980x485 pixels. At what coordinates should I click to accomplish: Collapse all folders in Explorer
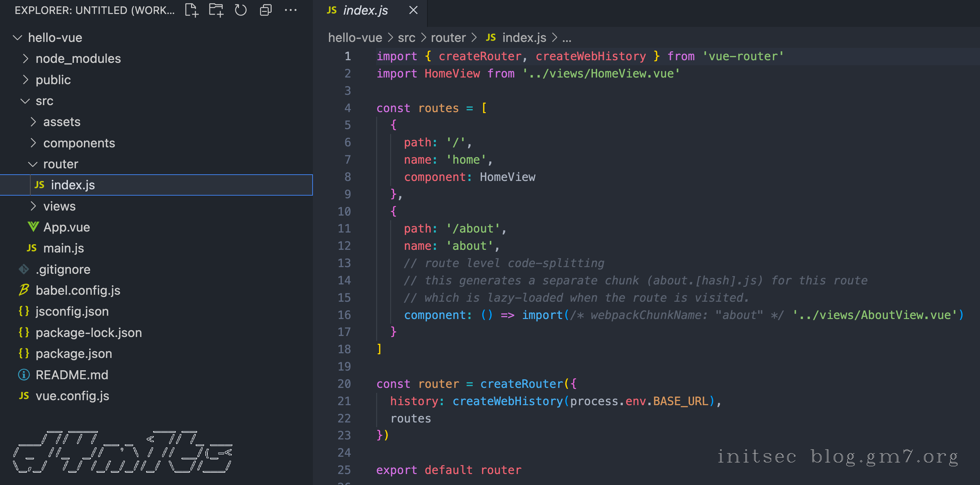click(266, 10)
